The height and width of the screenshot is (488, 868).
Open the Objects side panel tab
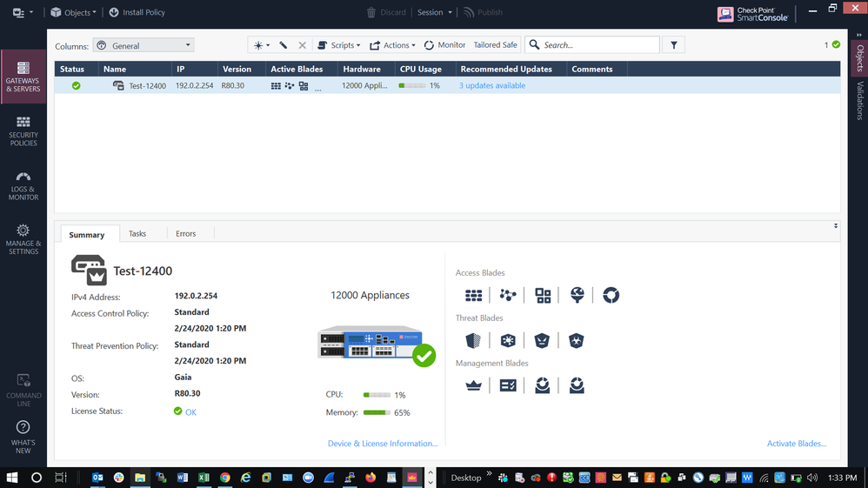(859, 58)
